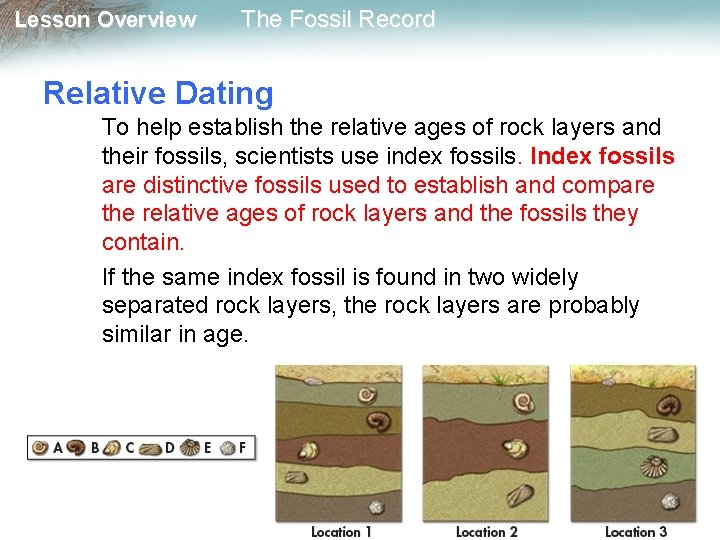Click the ribbed scallop fossil in Location 3
Image resolution: width=720 pixels, height=540 pixels.
[654, 466]
